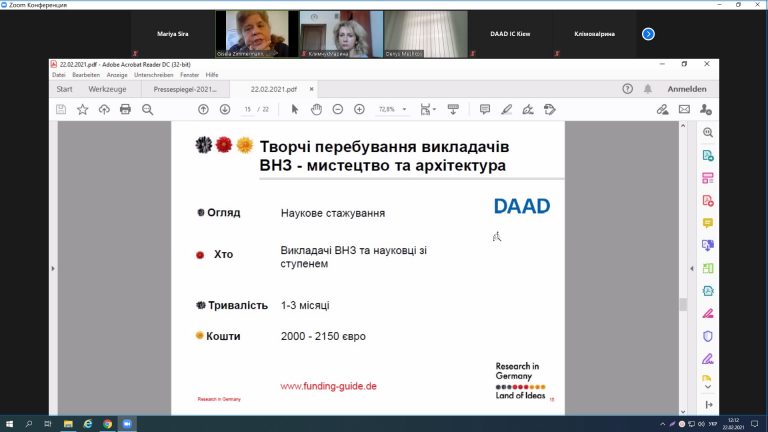Click the print icon in Acrobat toolbar
Image resolution: width=768 pixels, height=432 pixels.
(x=125, y=109)
